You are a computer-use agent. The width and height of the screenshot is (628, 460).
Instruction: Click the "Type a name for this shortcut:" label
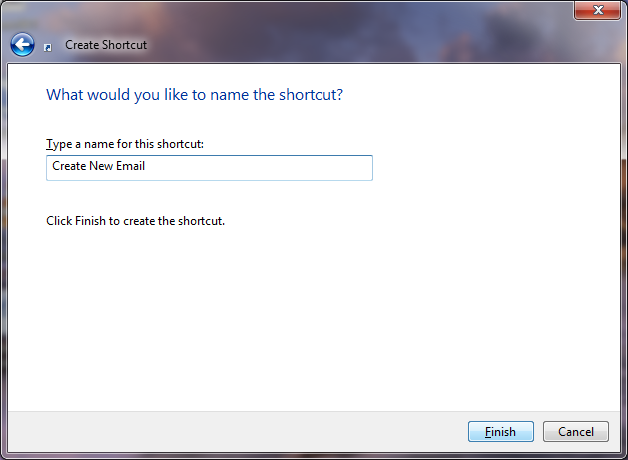click(x=125, y=144)
